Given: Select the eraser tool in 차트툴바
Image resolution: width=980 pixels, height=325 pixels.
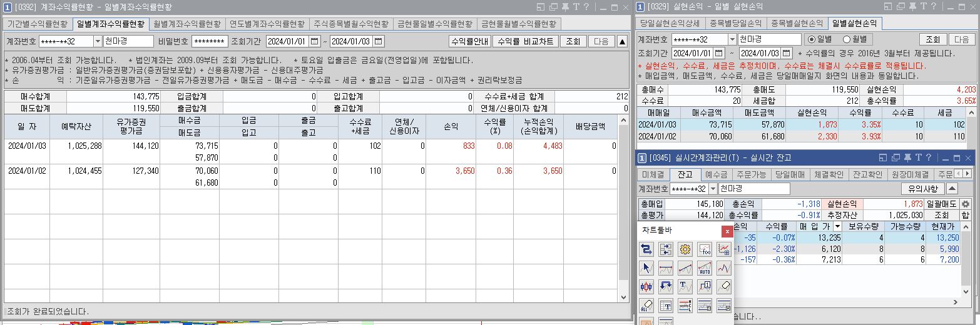Looking at the screenshot, I should click(x=724, y=287).
